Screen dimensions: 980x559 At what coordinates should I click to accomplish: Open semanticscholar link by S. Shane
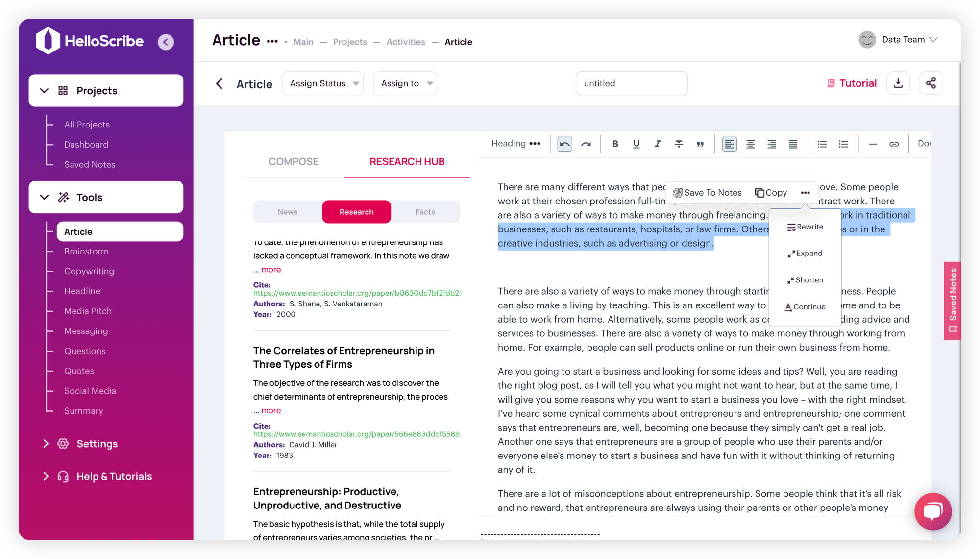[x=357, y=293]
